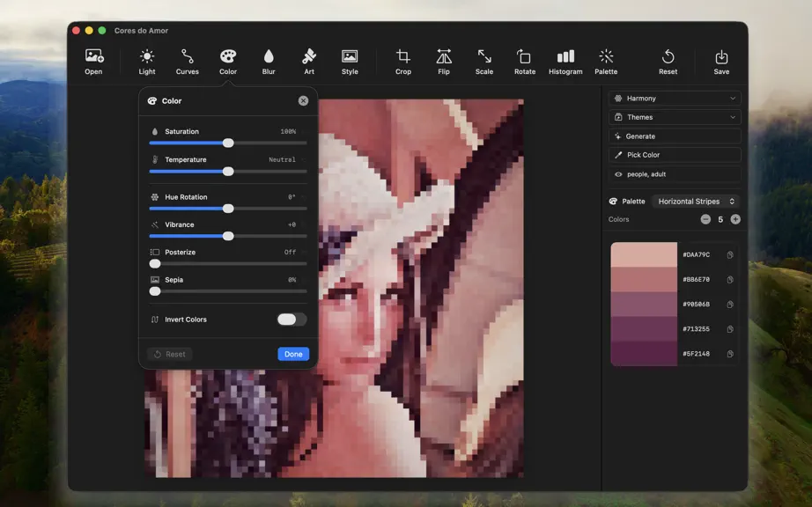Click the hex text #5F2148
This screenshot has width=812, height=507.
click(696, 354)
